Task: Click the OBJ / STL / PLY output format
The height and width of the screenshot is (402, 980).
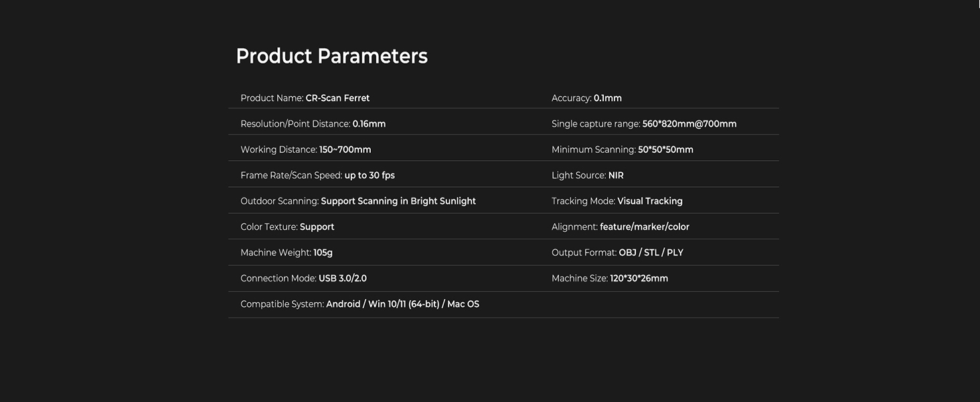Action: (x=651, y=253)
